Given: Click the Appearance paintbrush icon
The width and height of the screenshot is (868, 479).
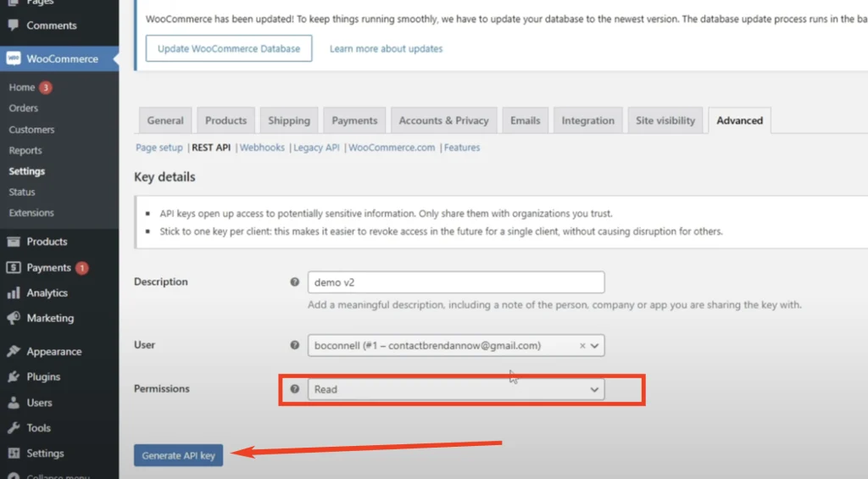Looking at the screenshot, I should tap(14, 351).
